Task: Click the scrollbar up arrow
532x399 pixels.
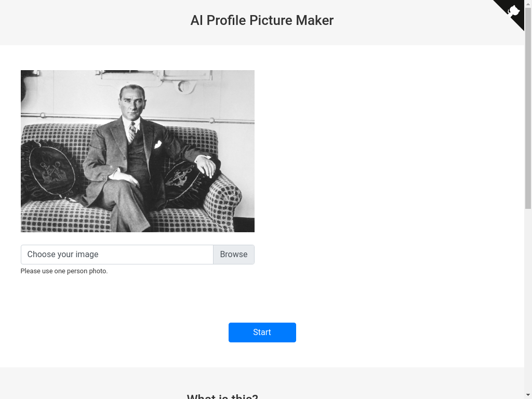Action: pos(528,4)
